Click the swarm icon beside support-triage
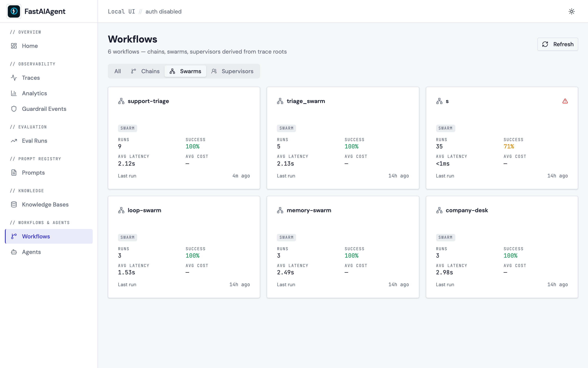 tap(121, 101)
